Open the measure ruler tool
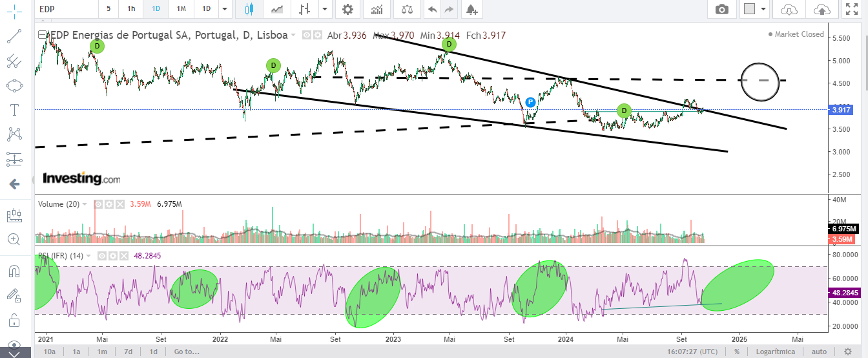Screen dimensions: 868x358 tap(14, 215)
